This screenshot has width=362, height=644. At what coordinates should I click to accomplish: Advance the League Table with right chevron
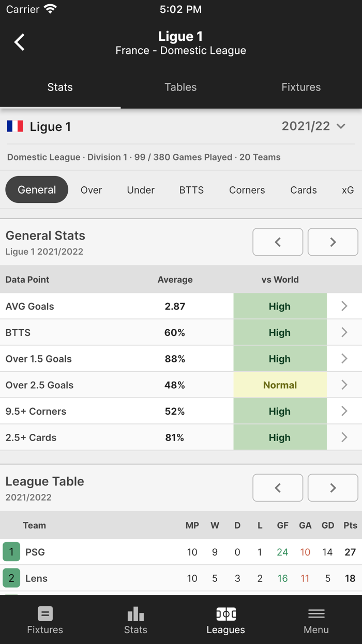pyautogui.click(x=333, y=487)
